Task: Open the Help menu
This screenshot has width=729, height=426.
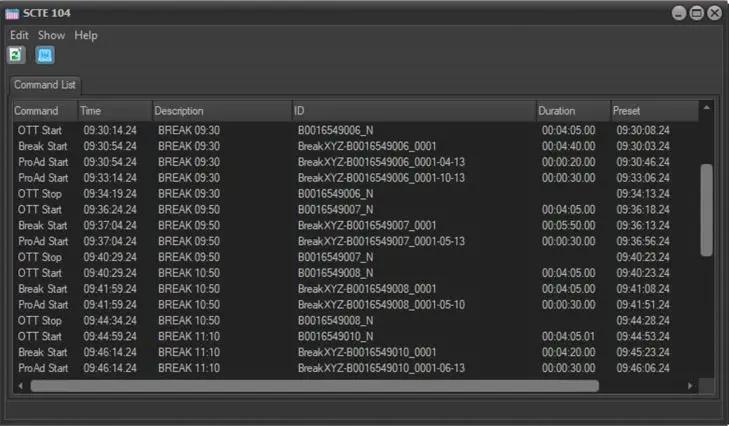Action: [86, 35]
